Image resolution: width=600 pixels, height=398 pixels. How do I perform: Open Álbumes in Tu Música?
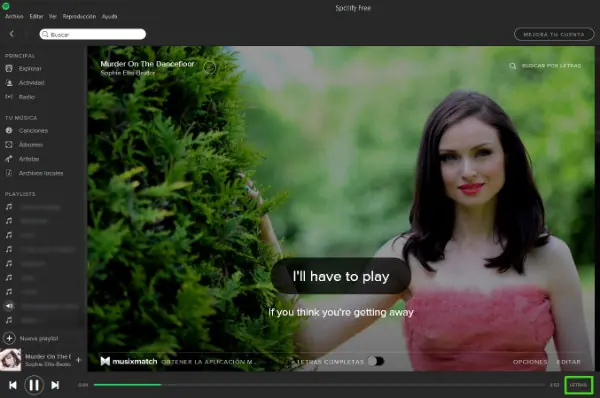(x=24, y=145)
